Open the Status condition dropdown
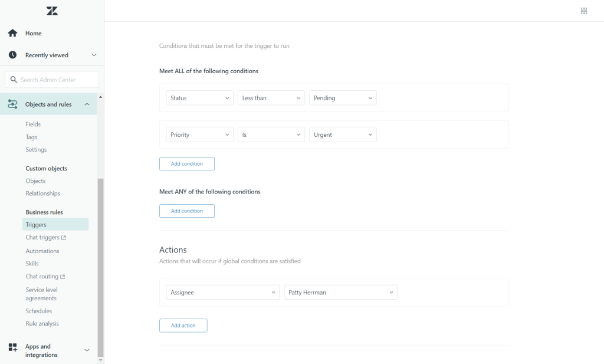Screen dimensions: 604x364 point(199,97)
